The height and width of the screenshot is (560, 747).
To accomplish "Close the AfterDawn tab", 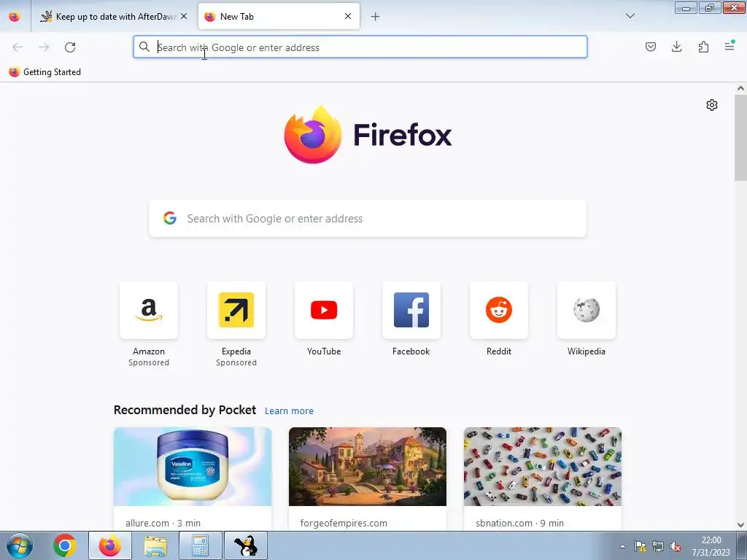I will pos(184,16).
